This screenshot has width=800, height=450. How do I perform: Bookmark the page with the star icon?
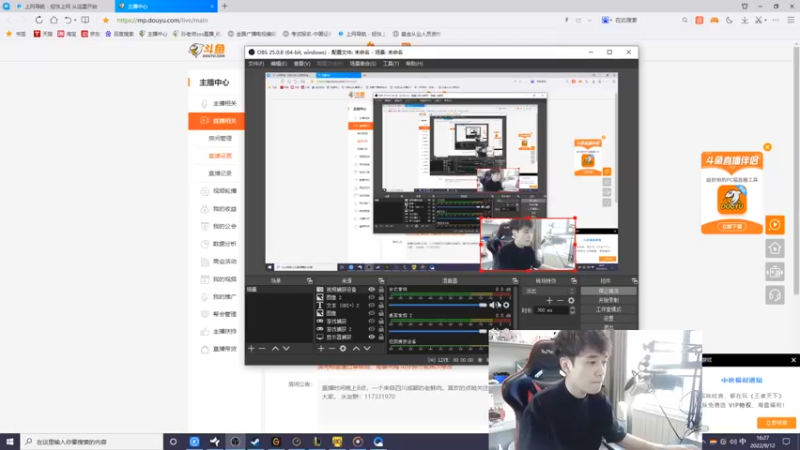(x=106, y=20)
